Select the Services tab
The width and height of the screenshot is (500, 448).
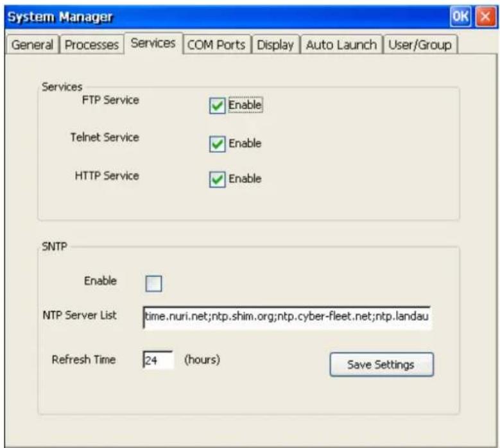tap(153, 43)
